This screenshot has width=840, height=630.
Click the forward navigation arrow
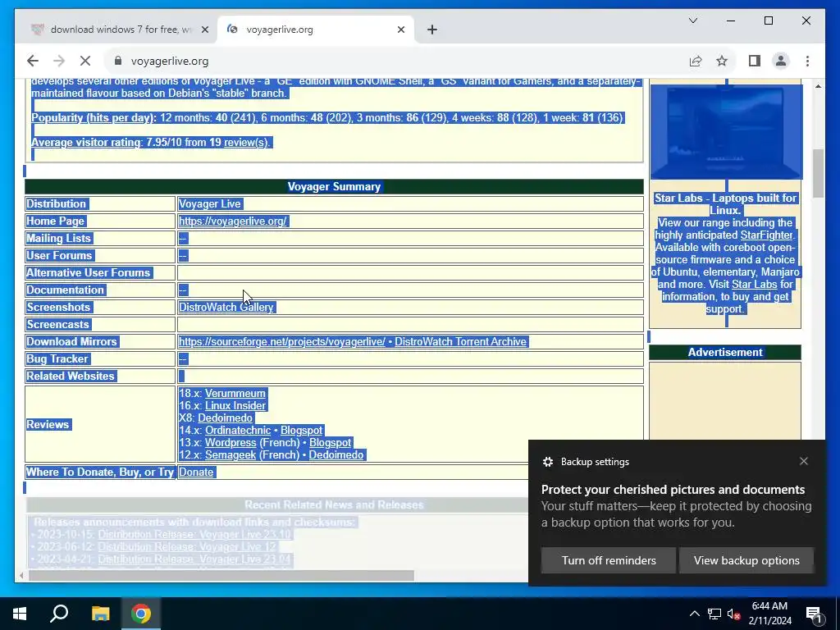click(x=59, y=61)
